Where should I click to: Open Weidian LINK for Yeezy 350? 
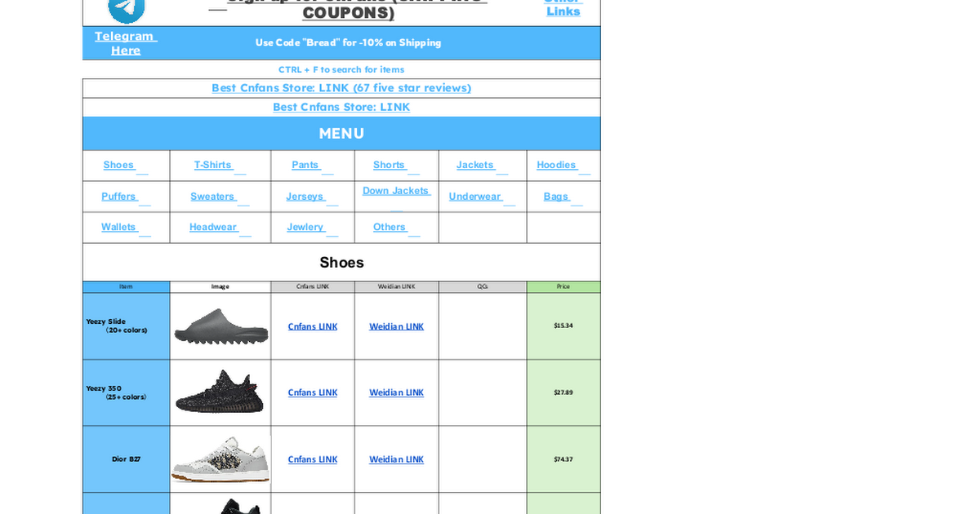pos(396,392)
